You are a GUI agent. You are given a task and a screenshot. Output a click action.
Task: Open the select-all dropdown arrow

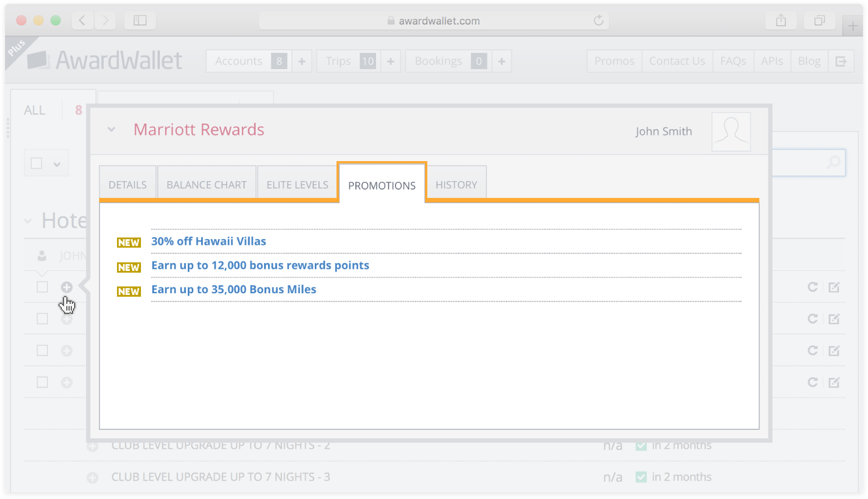coord(57,164)
